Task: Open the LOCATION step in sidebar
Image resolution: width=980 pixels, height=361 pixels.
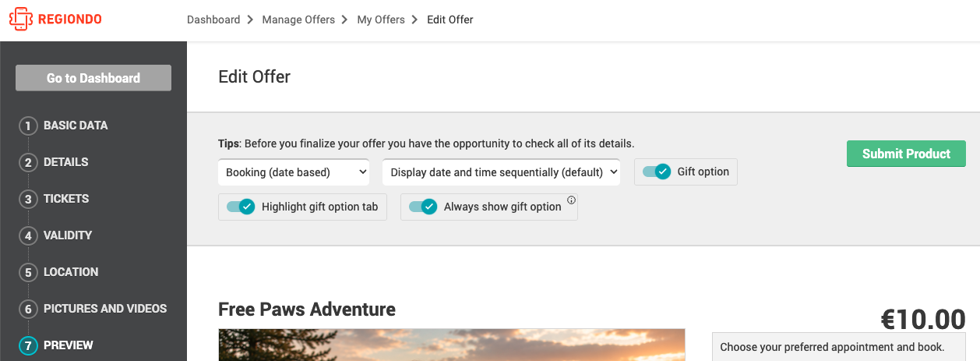Action: 71,272
